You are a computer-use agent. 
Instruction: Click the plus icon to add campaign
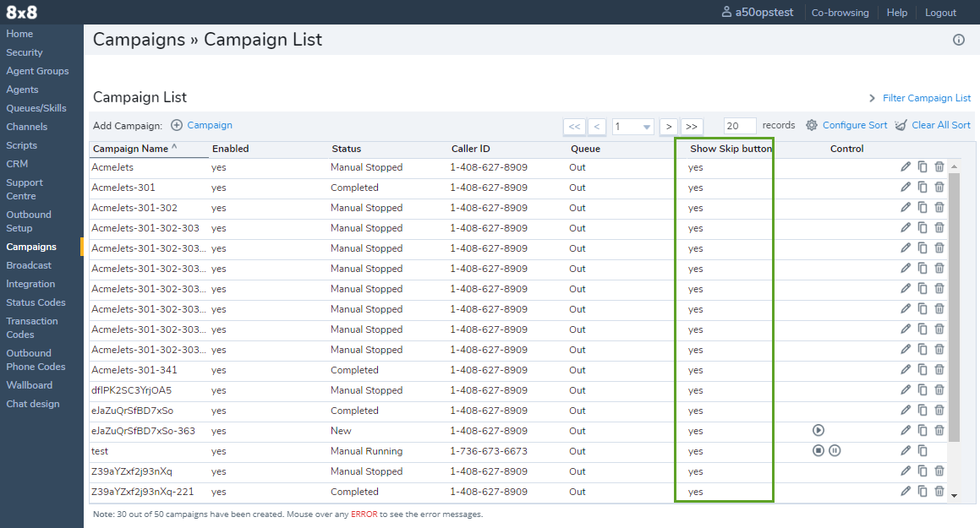click(x=177, y=125)
